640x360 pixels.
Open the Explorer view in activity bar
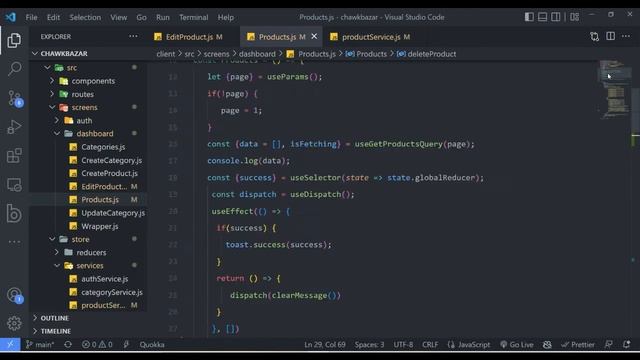coord(14,40)
